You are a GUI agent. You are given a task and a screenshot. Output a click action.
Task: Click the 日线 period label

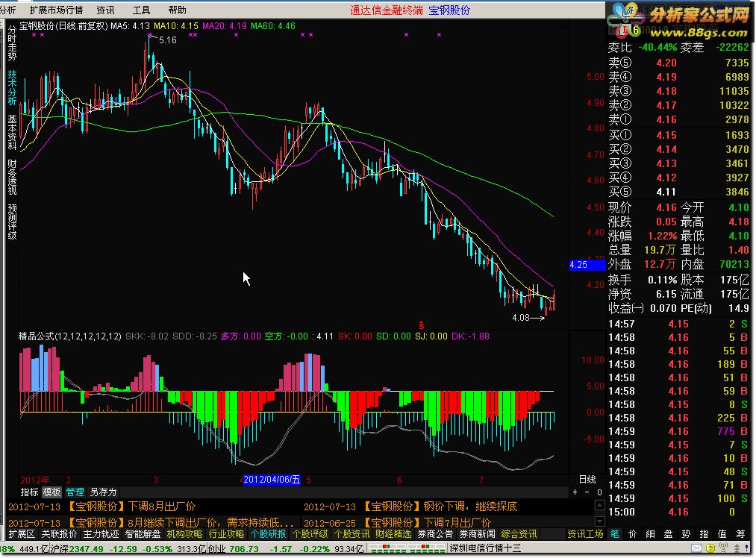click(x=587, y=479)
